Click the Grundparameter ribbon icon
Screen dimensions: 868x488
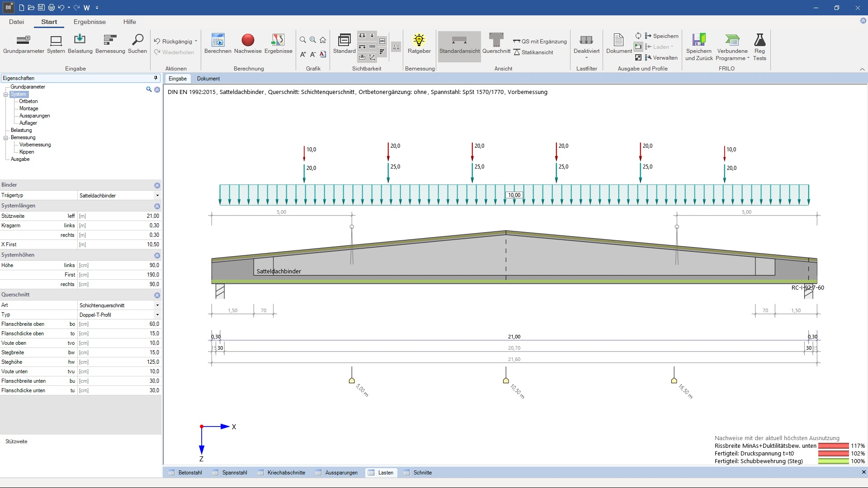[x=24, y=40]
